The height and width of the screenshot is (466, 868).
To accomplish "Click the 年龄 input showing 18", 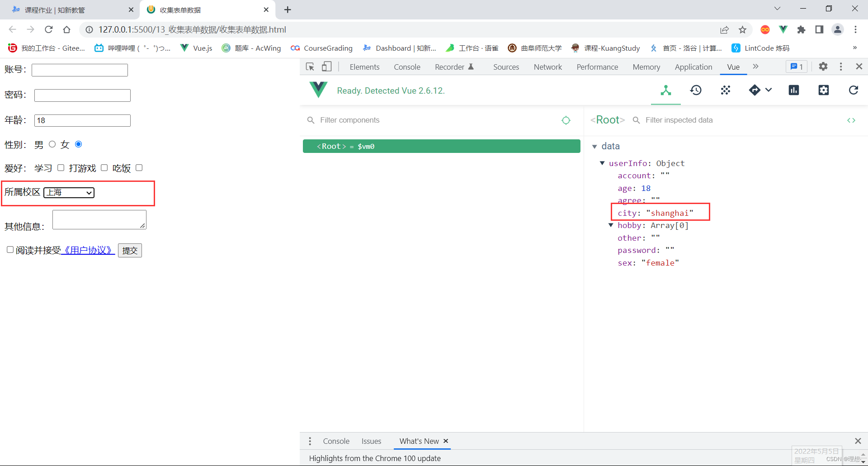I will pos(82,120).
